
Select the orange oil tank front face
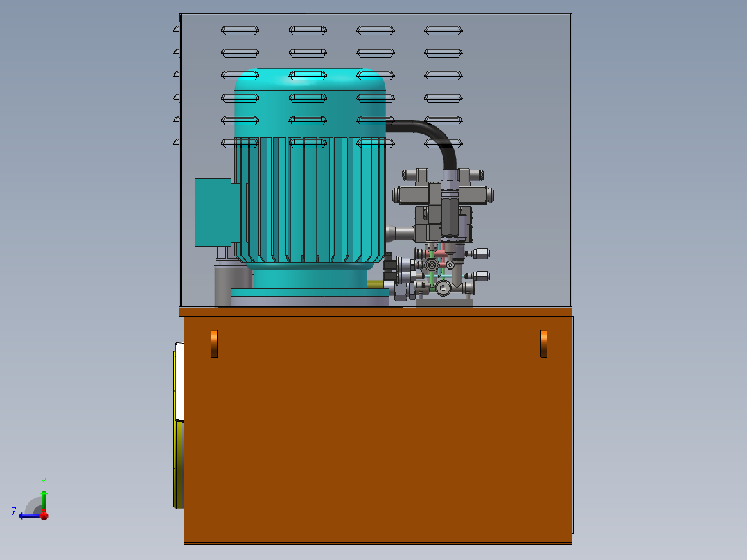pos(377,429)
